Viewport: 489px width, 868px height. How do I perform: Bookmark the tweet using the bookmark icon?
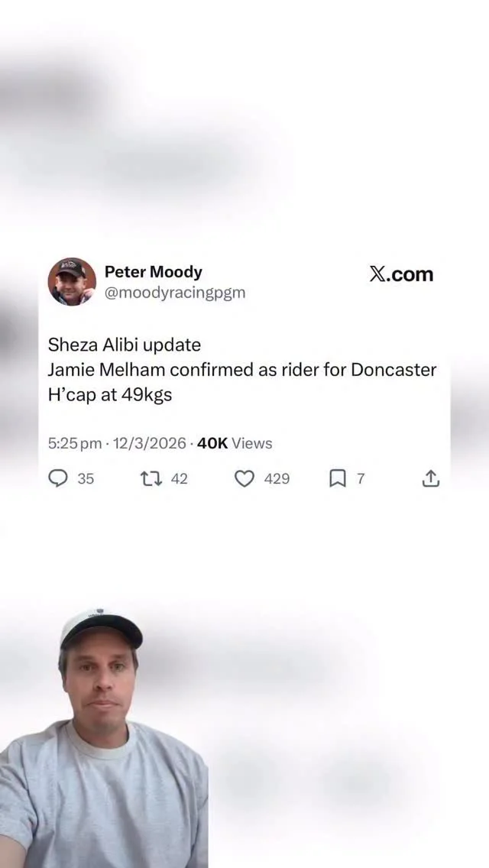[x=337, y=478]
